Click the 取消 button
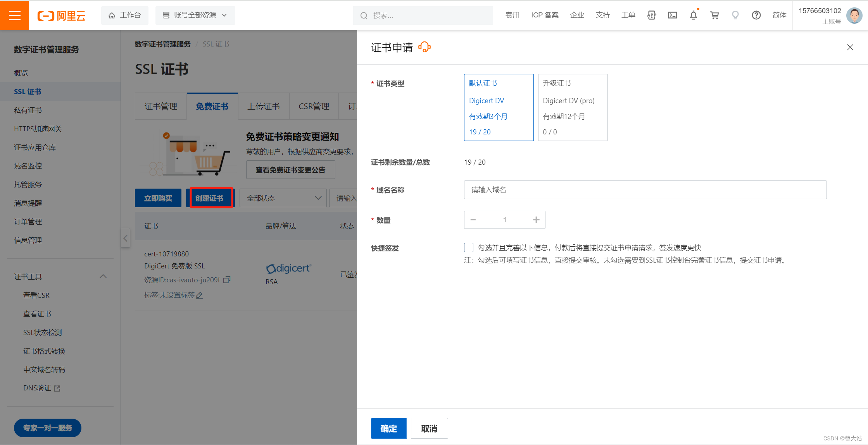Viewport: 868px width, 445px height. (x=430, y=428)
